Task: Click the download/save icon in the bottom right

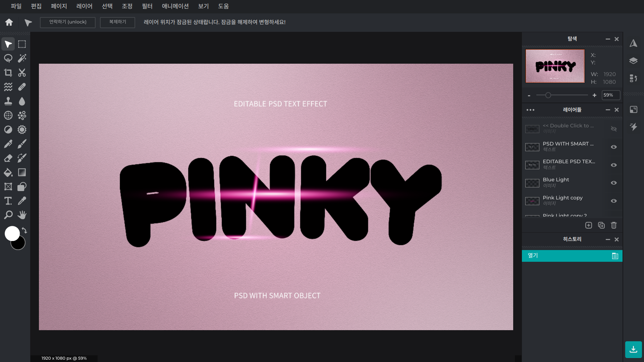Action: click(633, 350)
